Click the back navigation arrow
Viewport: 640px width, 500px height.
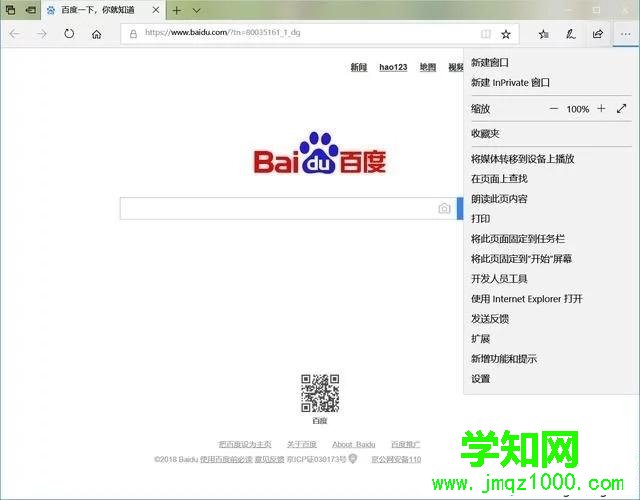(x=15, y=34)
